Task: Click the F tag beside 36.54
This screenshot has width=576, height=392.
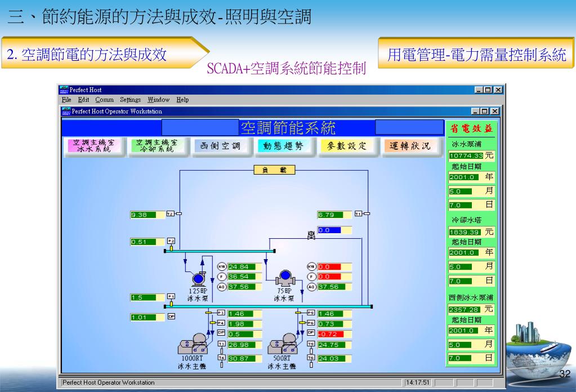Action: 222,277
